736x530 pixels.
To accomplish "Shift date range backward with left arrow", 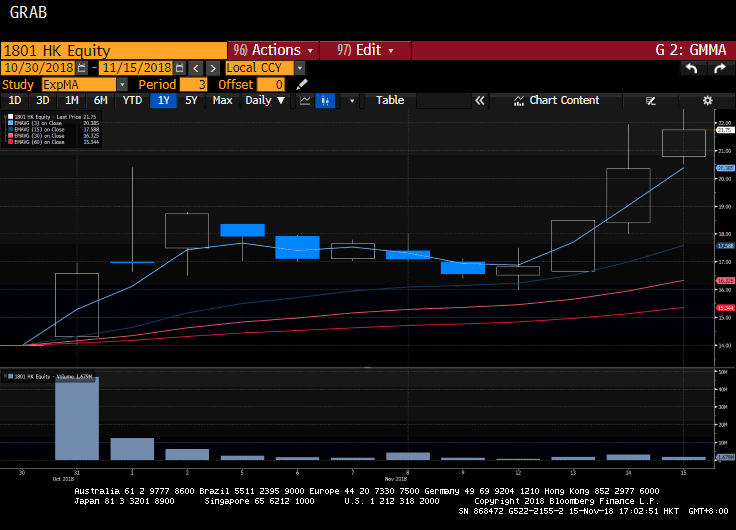I will (x=196, y=69).
